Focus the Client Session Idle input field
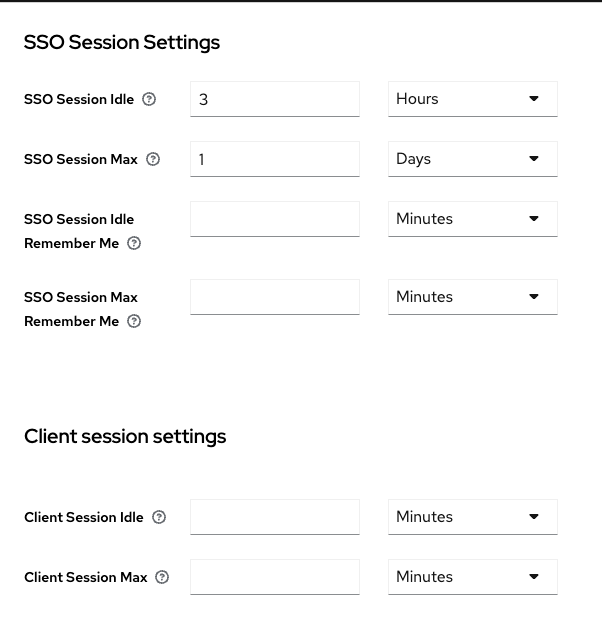The image size is (602, 638). click(x=275, y=517)
